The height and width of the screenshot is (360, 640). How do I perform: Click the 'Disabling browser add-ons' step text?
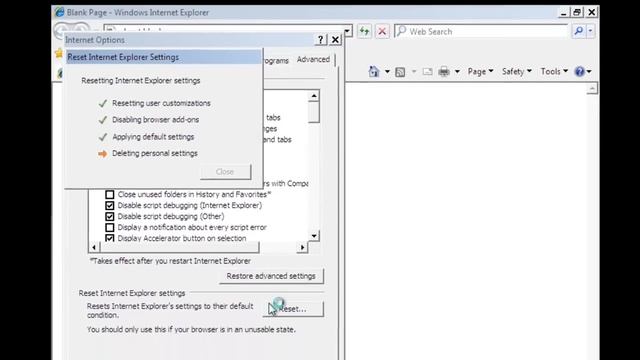(156, 120)
